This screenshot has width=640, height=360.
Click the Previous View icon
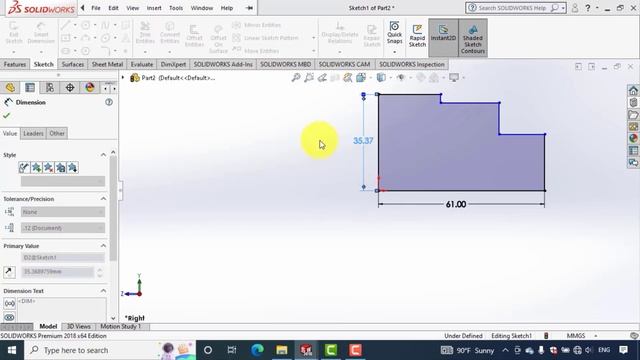(322, 77)
